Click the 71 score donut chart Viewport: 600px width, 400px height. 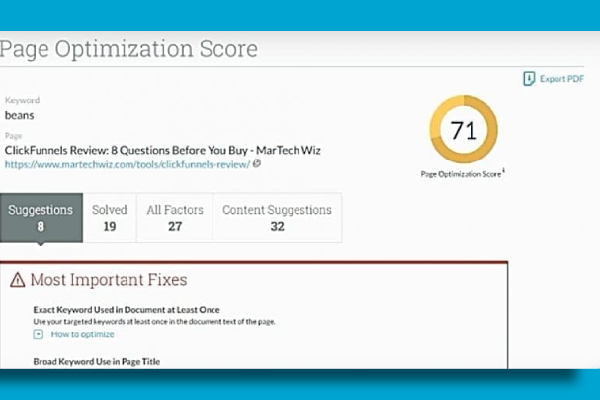coord(464,129)
